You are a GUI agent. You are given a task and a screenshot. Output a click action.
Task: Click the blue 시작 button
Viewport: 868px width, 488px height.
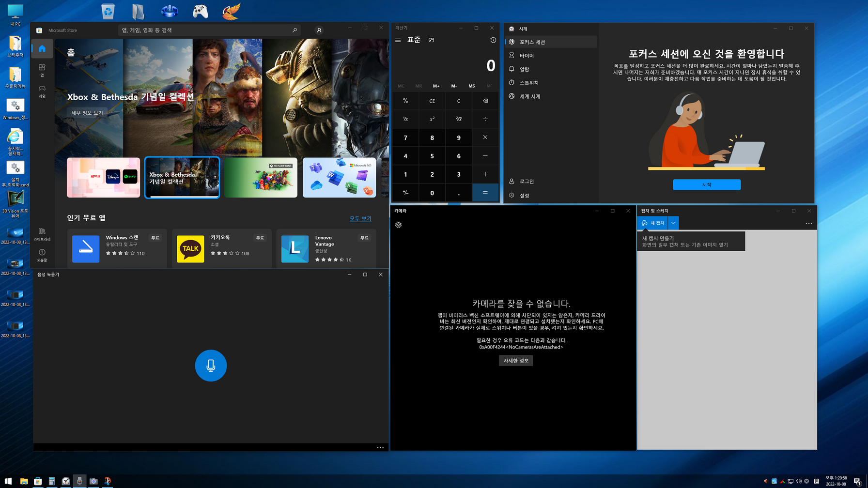coord(706,184)
